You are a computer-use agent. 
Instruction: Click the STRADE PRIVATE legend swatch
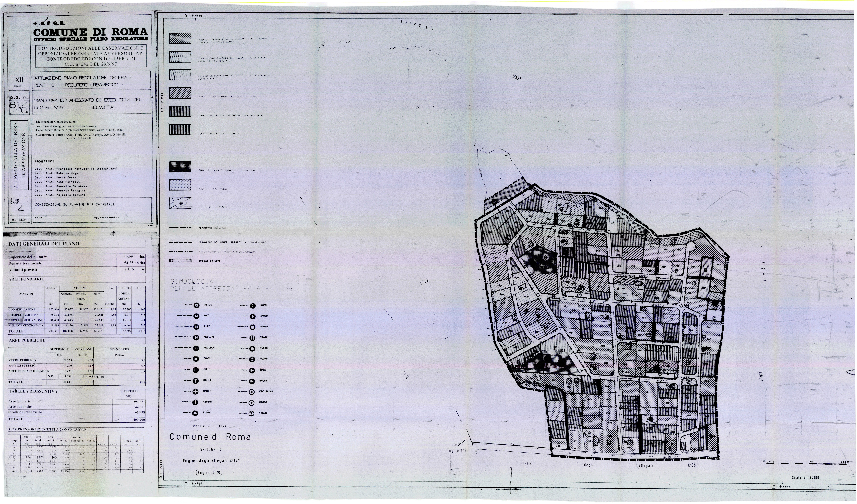[180, 261]
